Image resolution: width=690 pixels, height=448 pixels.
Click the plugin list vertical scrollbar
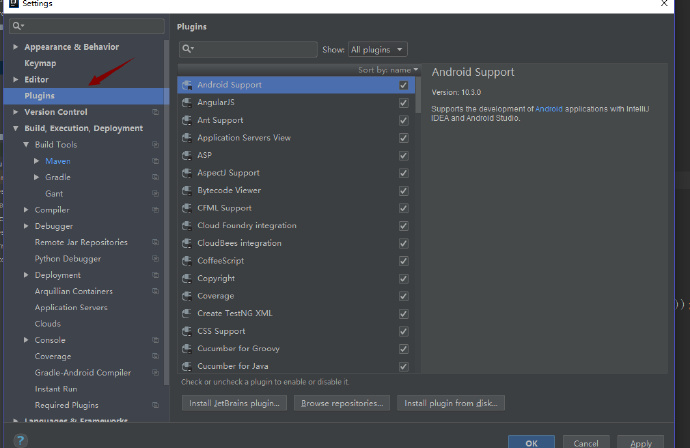[418, 95]
